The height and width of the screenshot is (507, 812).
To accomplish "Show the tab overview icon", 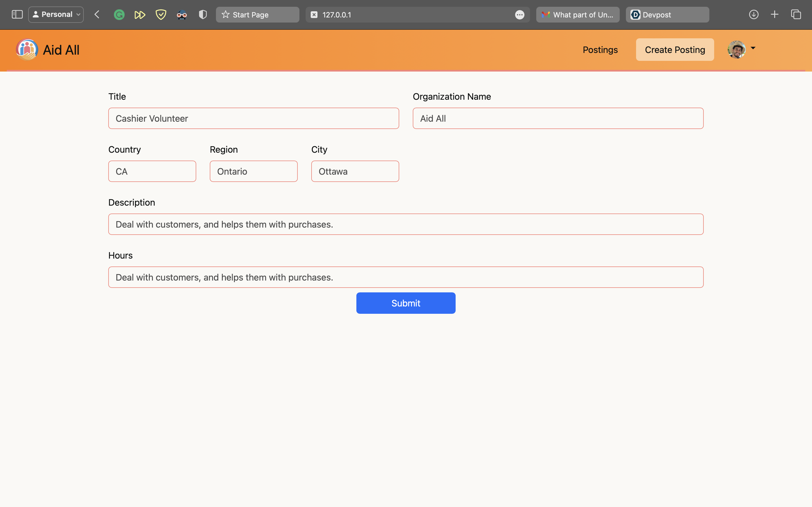I will (x=796, y=14).
